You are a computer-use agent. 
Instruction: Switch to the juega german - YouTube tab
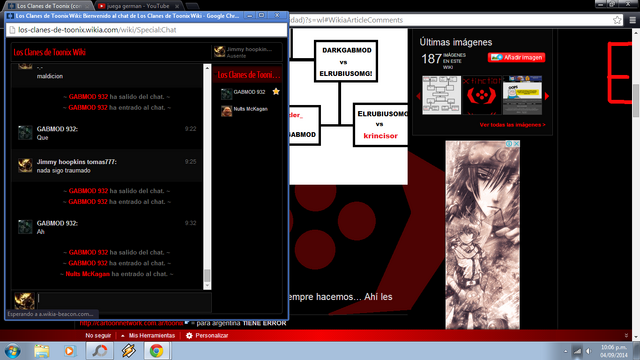[138, 6]
